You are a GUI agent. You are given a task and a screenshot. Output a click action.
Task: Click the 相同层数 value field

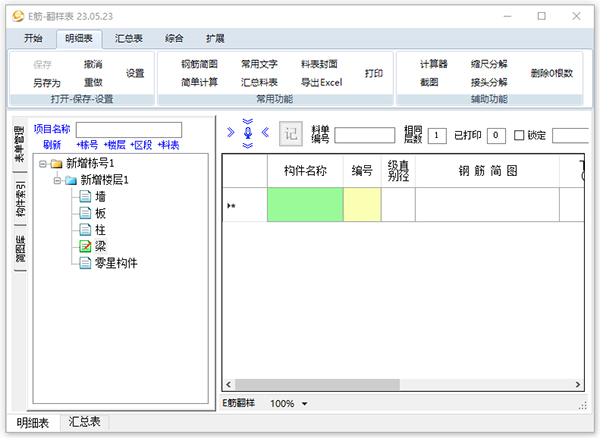[437, 135]
